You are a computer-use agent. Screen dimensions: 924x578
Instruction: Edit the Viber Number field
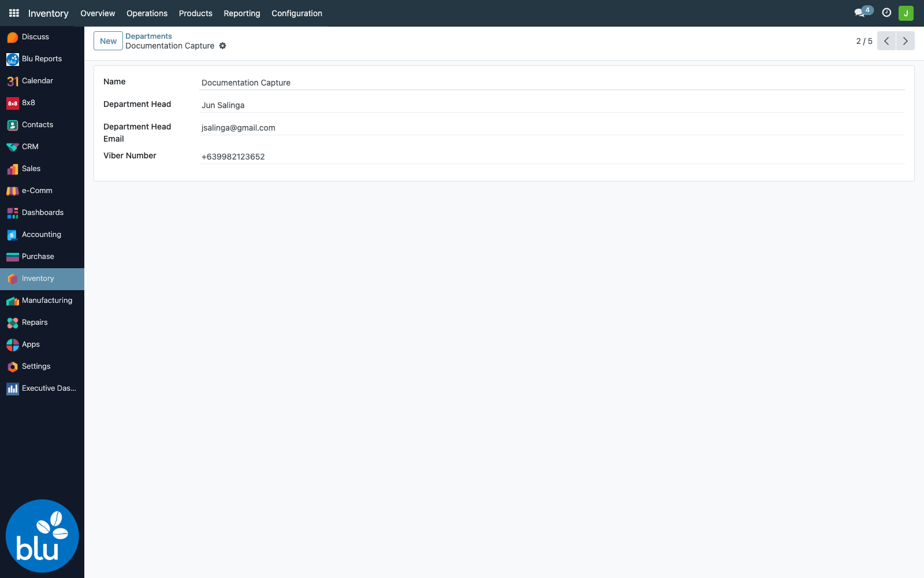click(x=552, y=157)
